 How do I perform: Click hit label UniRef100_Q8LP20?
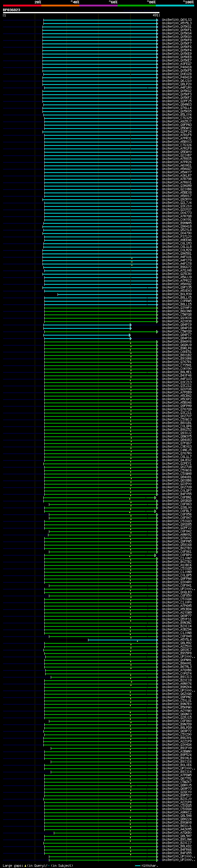click(x=177, y=84)
